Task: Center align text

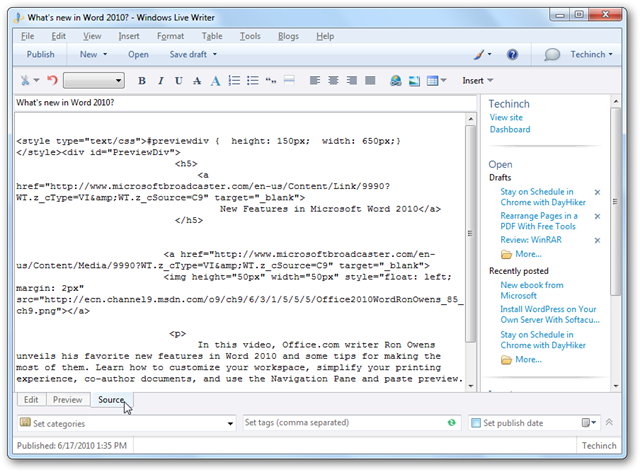Action: click(x=333, y=80)
